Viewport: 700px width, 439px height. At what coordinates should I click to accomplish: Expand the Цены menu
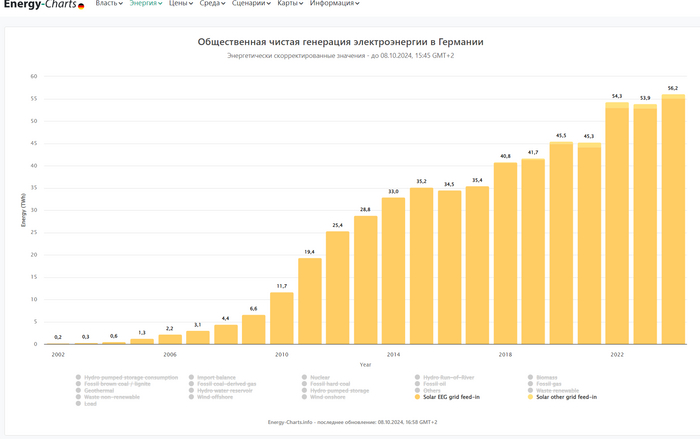[181, 3]
